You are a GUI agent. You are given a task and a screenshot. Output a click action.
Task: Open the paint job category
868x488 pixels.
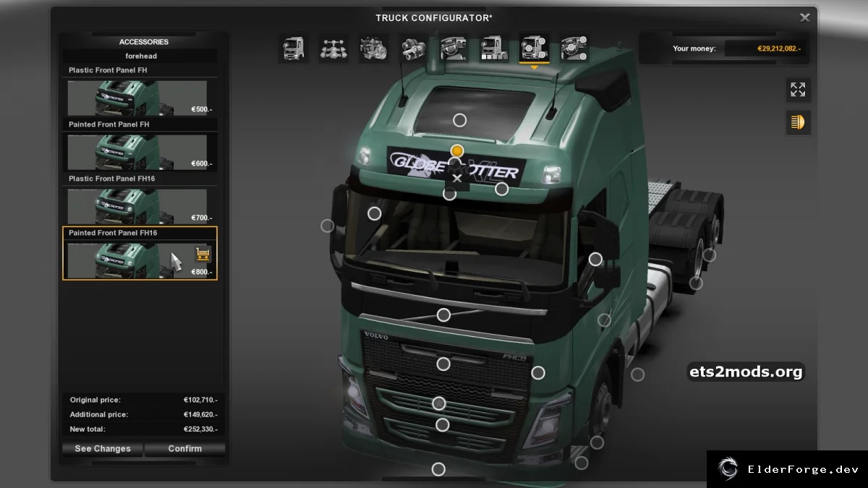(494, 48)
